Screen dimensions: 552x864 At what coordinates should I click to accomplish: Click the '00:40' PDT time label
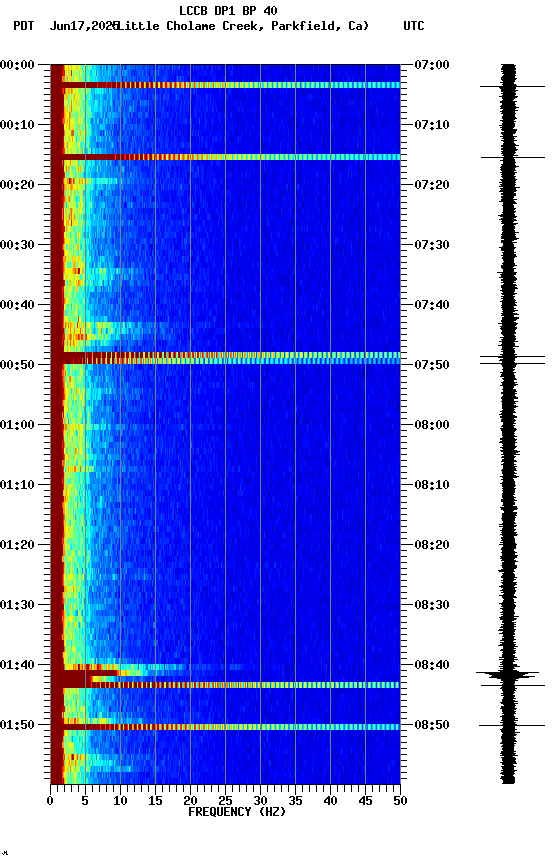[x=17, y=305]
